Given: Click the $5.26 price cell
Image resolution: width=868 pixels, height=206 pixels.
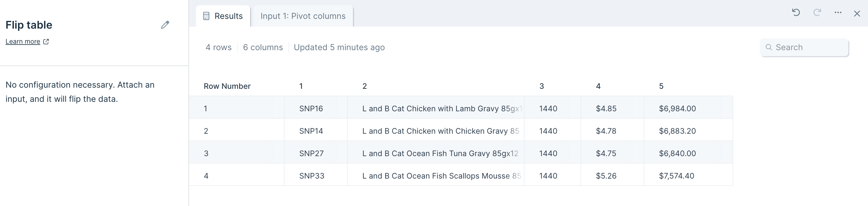Looking at the screenshot, I should point(606,176).
